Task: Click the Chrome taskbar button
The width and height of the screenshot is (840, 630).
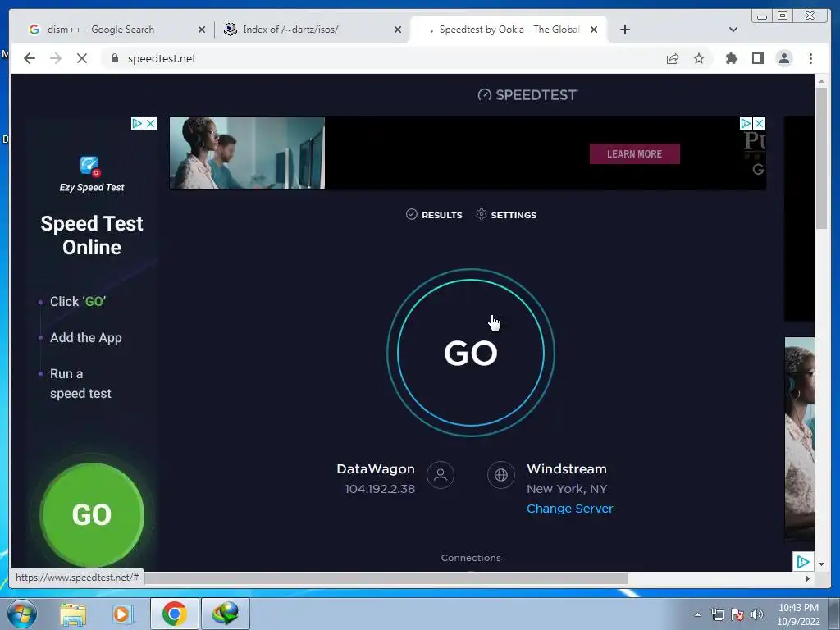Action: (x=174, y=614)
